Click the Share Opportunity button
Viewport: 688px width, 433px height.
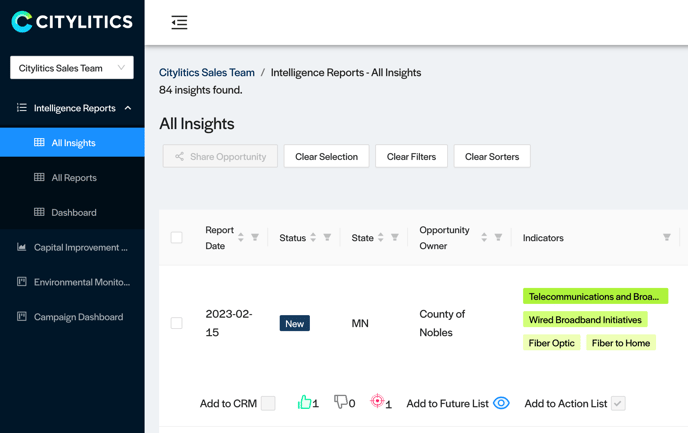[220, 156]
